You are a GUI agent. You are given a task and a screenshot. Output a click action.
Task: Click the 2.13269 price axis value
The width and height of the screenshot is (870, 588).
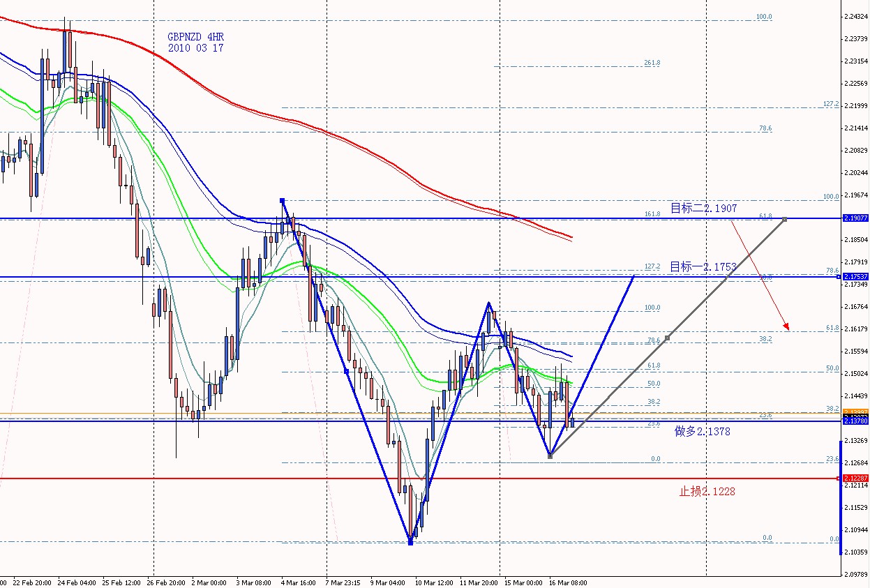tap(855, 440)
